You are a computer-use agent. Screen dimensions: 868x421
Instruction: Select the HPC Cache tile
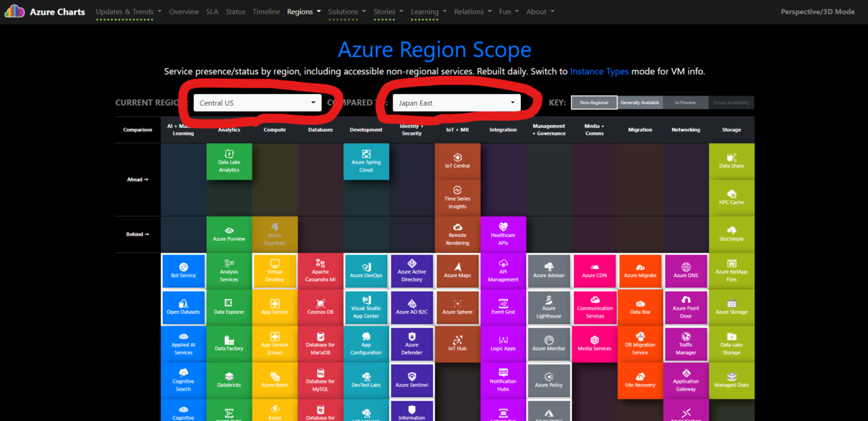coord(731,197)
